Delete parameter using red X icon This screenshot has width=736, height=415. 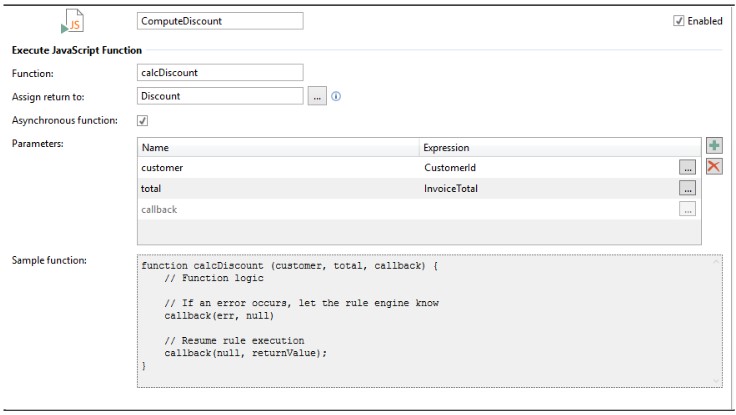[713, 166]
